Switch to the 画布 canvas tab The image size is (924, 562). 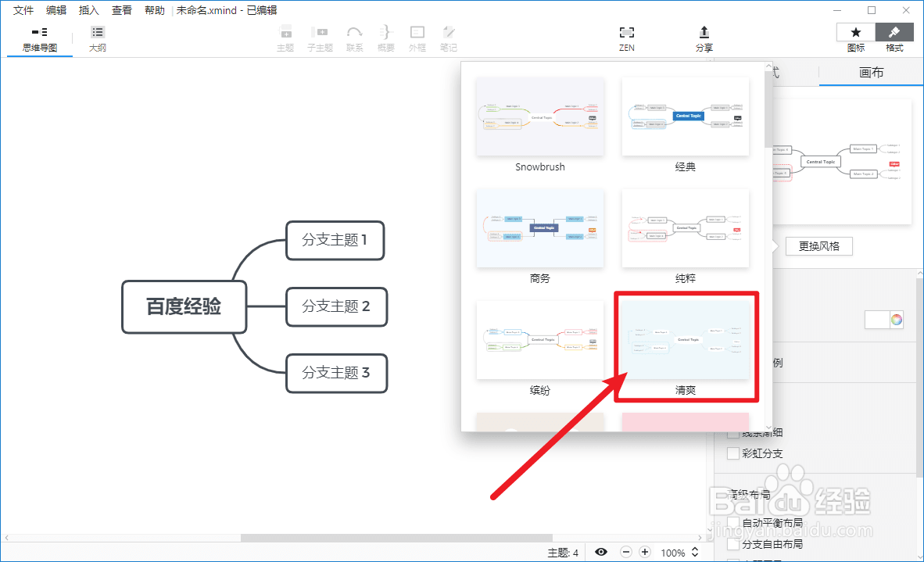[x=871, y=73]
